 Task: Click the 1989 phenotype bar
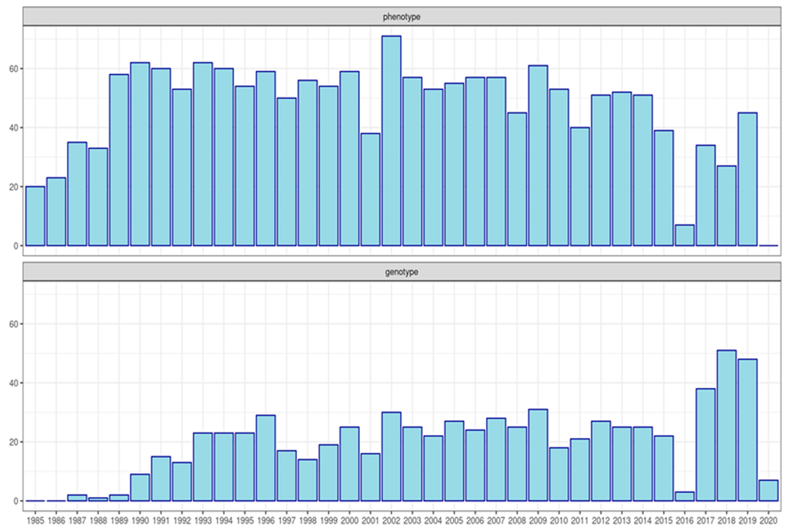click(x=119, y=160)
